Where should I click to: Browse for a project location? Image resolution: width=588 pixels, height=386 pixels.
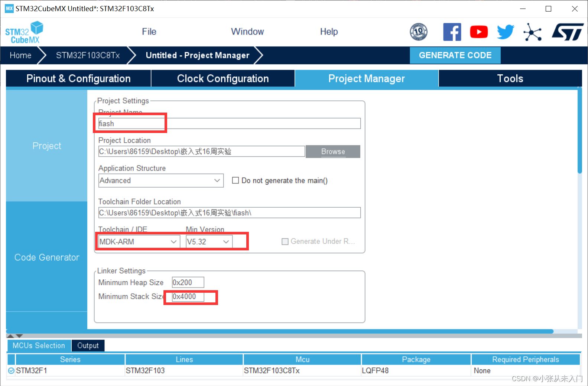pos(333,152)
